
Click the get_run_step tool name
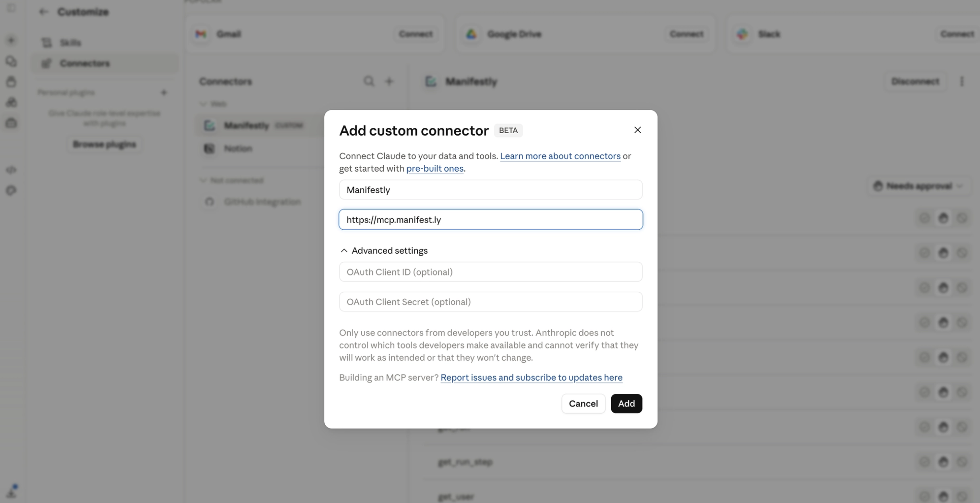[x=465, y=462]
